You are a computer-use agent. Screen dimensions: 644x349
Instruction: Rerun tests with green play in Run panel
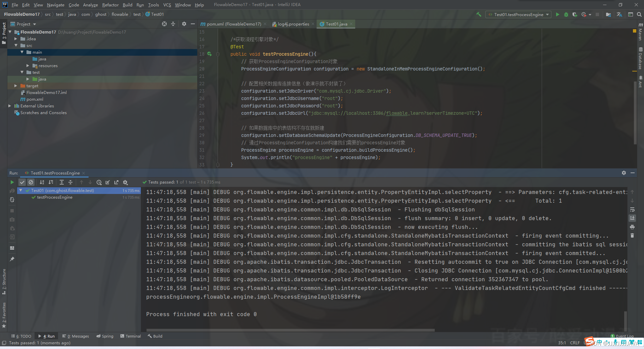(12, 182)
